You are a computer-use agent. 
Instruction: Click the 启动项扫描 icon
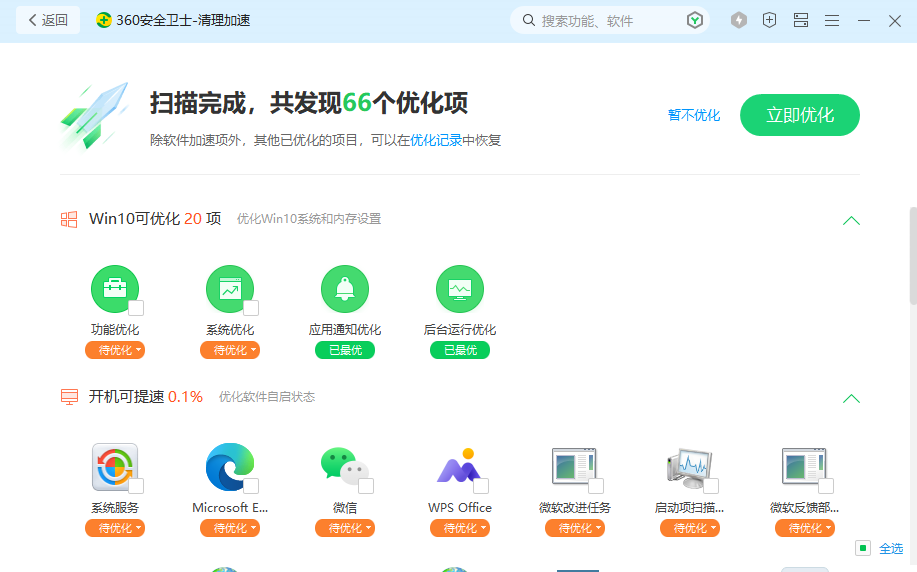tap(690, 468)
